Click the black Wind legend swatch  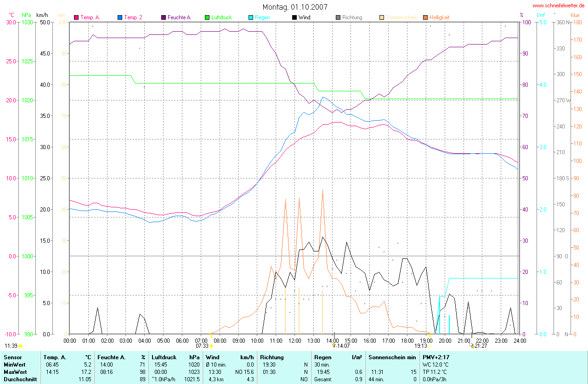tap(294, 17)
